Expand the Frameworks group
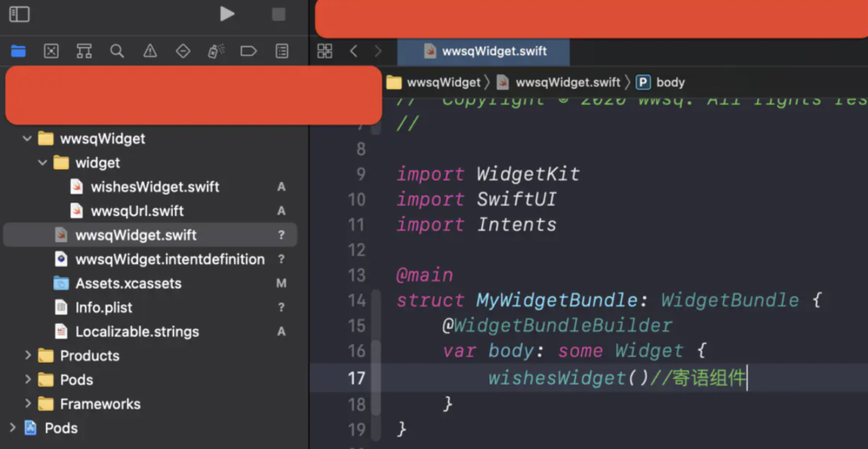Image resolution: width=868 pixels, height=449 pixels. tap(28, 403)
